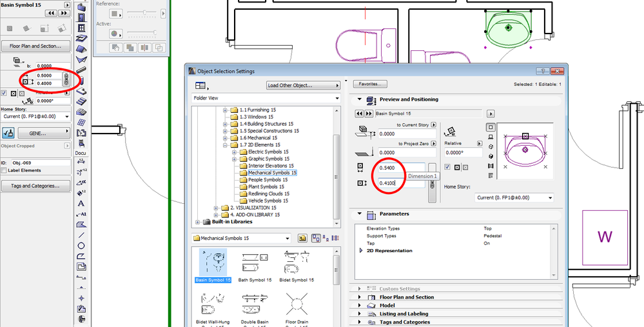Click next object arrows in Info Box
Screen dimensions: 644x327
[63, 13]
